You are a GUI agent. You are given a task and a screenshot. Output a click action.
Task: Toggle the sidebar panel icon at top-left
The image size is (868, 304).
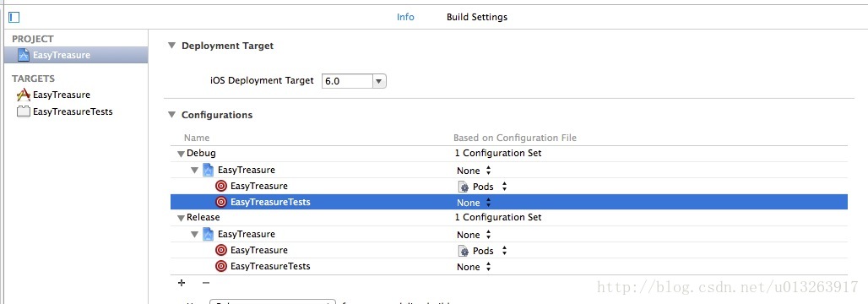[14, 17]
